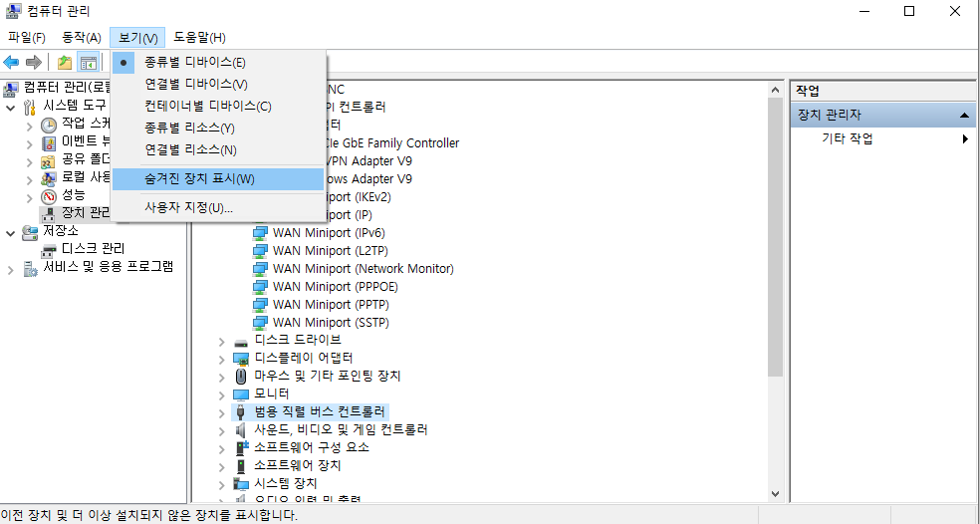Open the File (파일) menu
This screenshot has width=980, height=524.
(26, 38)
